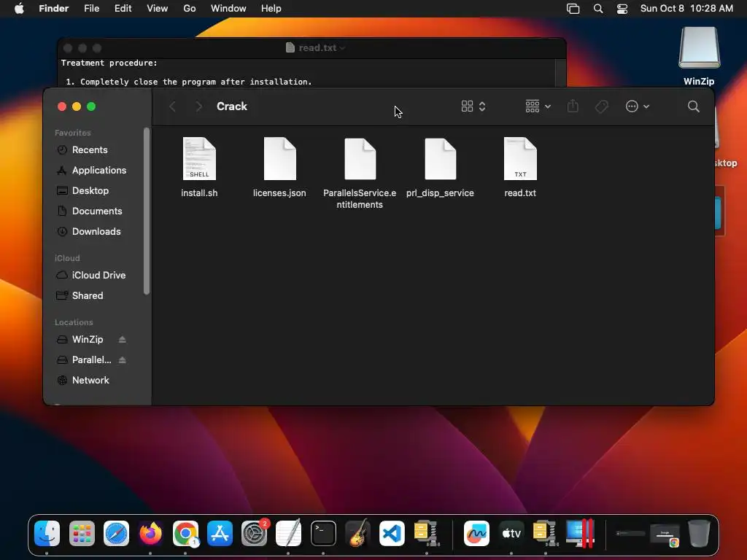Click the minimized Chrome window in Dock
Screen dimensions: 747x560
point(665,534)
